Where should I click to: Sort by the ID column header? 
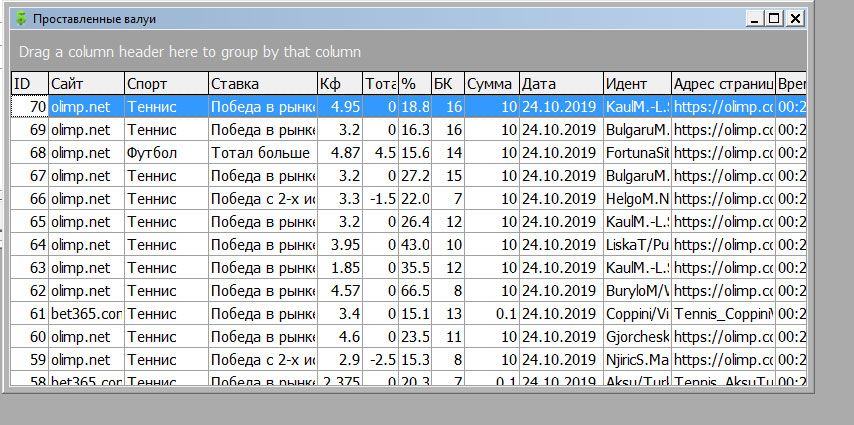29,84
